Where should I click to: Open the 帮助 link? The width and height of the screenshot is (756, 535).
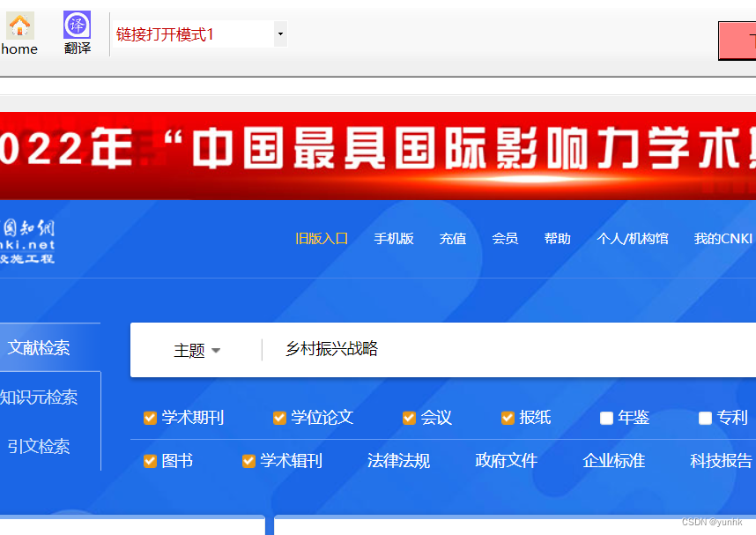[x=558, y=239]
